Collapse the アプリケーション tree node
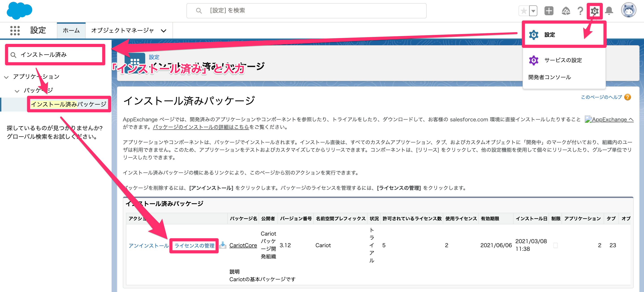Screen dimensions: 644x292 (6, 77)
